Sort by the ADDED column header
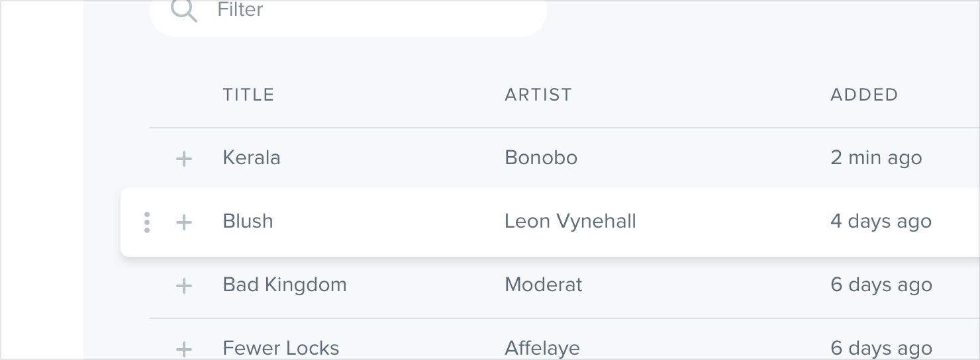This screenshot has height=360, width=980. [863, 95]
